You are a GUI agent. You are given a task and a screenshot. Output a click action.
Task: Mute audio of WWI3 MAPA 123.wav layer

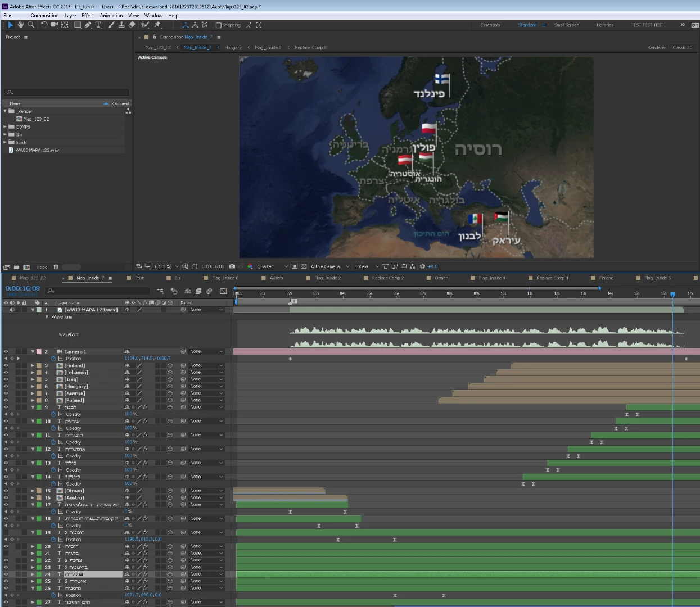12,310
